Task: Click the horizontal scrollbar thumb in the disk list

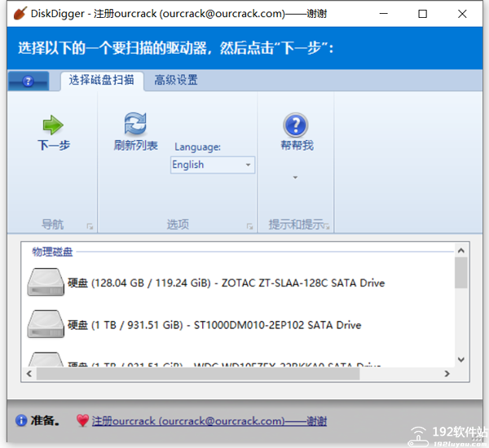Action: click(x=198, y=374)
